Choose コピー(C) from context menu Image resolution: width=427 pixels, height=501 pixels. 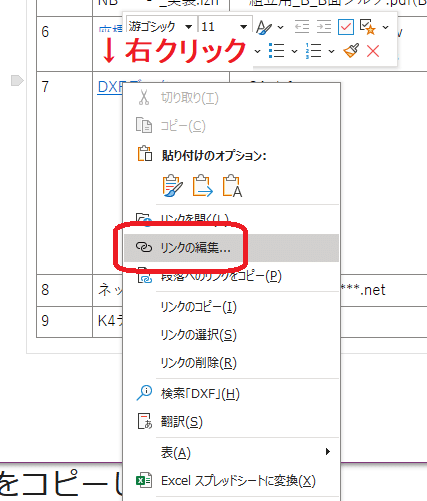point(231,126)
